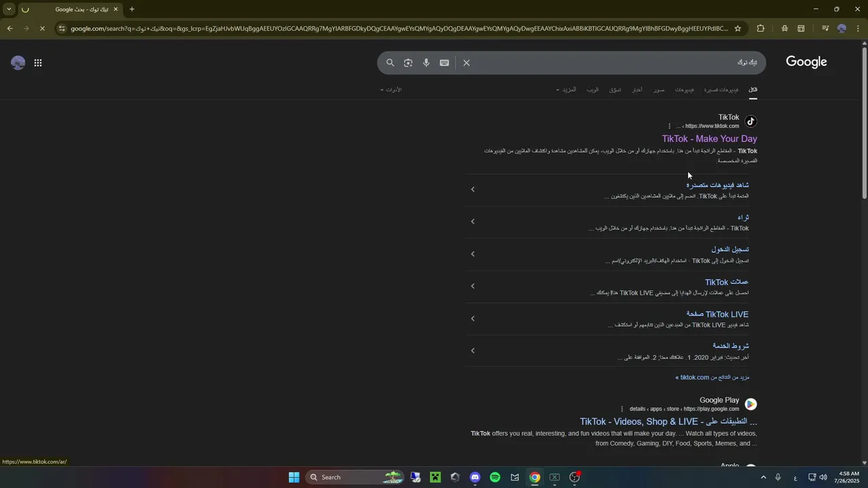Switch to فيديوهات قصيرة (Short videos) tab
Image resolution: width=868 pixels, height=488 pixels.
click(x=721, y=89)
